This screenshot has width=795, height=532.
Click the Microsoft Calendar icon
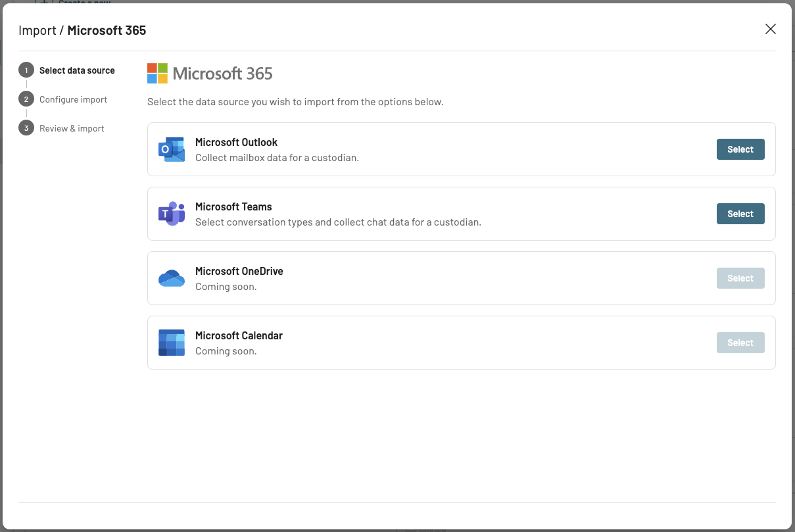[x=172, y=343]
